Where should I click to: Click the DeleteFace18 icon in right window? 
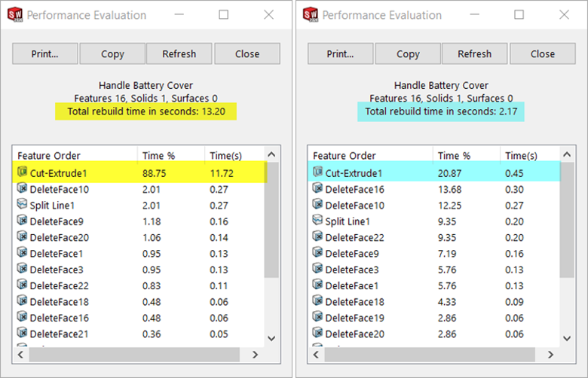(318, 300)
